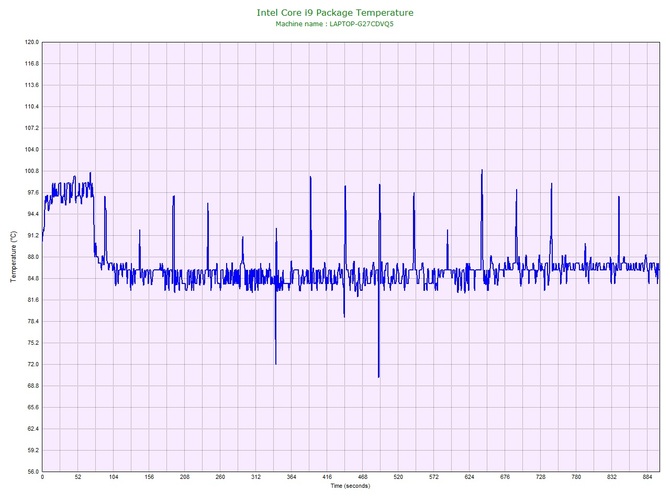Screen dimensions: 670x503
Task: Click the 'Time (seconds)' axis label
Action: click(350, 485)
